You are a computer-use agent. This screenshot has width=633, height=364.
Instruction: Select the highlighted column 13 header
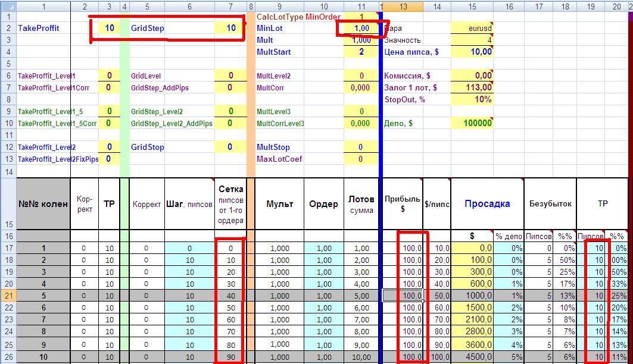pyautogui.click(x=403, y=7)
